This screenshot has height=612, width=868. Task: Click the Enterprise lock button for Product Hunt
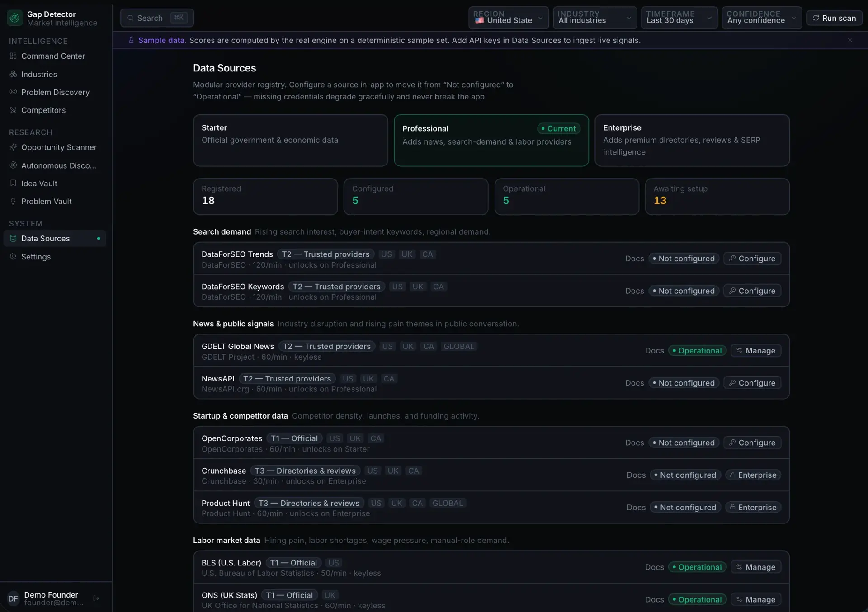[753, 507]
